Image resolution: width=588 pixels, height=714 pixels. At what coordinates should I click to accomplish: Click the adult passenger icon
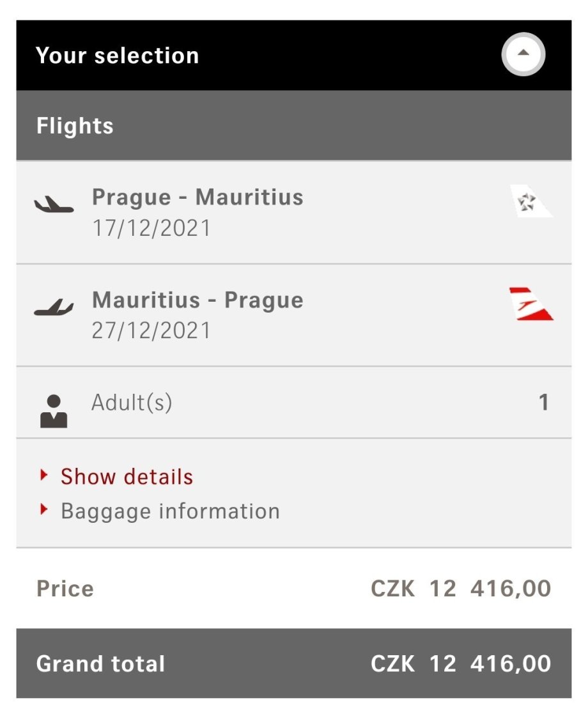pos(54,410)
